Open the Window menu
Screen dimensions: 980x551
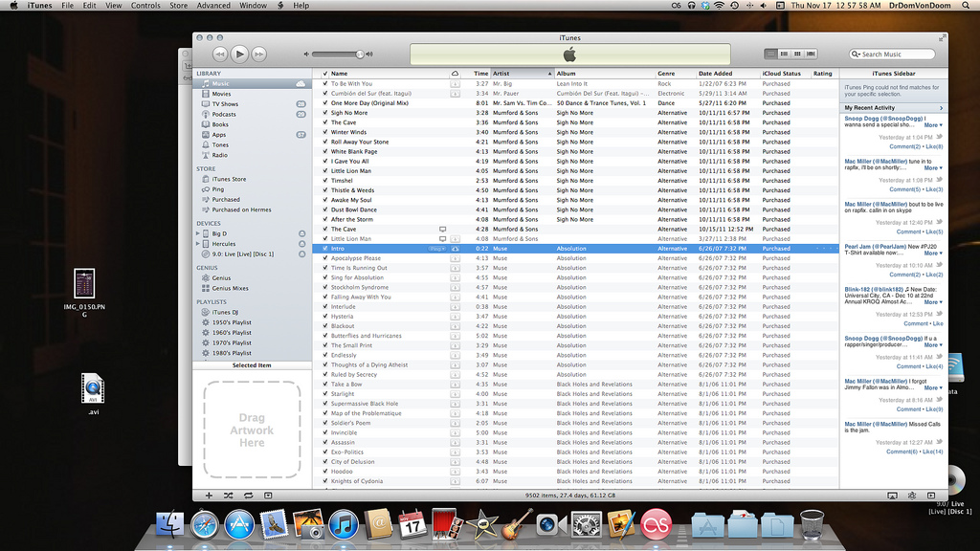pyautogui.click(x=253, y=6)
